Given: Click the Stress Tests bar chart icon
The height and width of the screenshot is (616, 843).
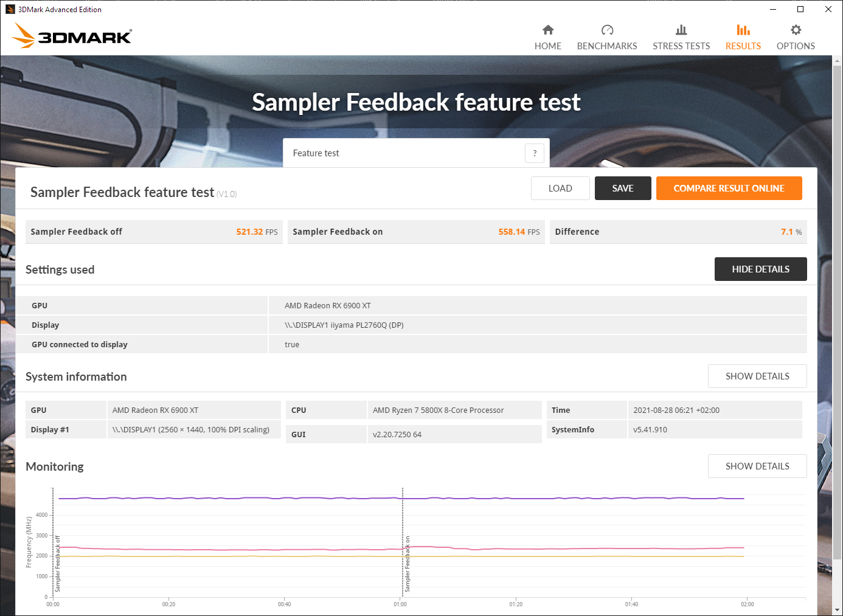Looking at the screenshot, I should pos(681,30).
